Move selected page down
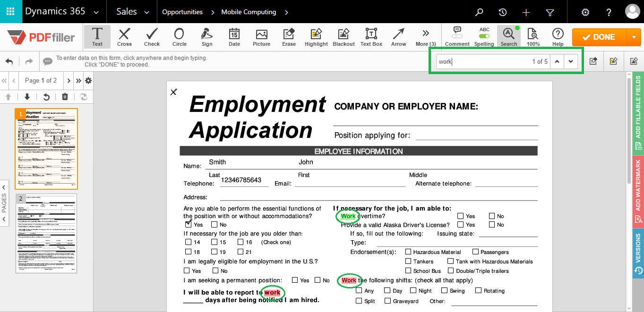This screenshot has height=312, width=644. pos(27,97)
